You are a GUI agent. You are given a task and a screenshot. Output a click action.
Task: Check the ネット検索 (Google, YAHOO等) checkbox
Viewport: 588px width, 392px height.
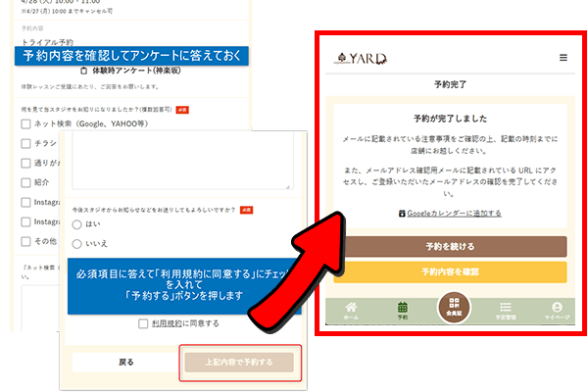point(25,124)
